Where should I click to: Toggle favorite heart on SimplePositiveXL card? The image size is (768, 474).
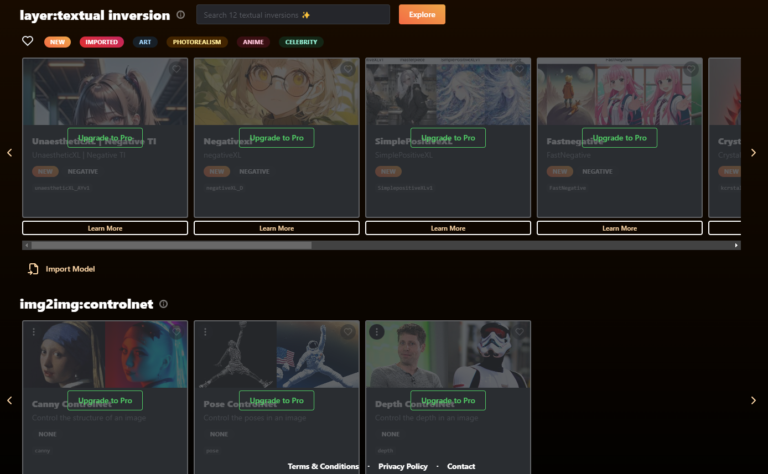[519, 69]
